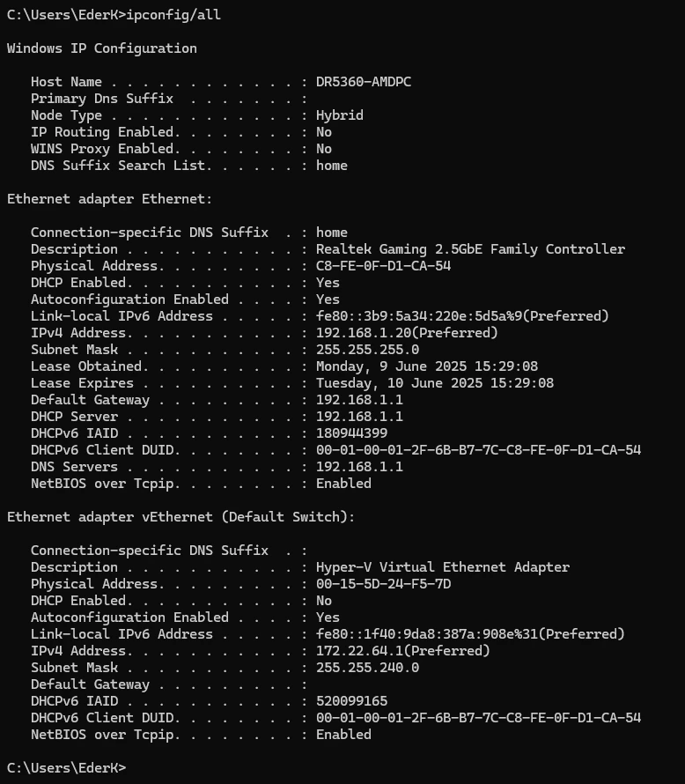685x784 pixels.
Task: Click the Default Gateway value 192.168.1.1
Action: click(360, 400)
